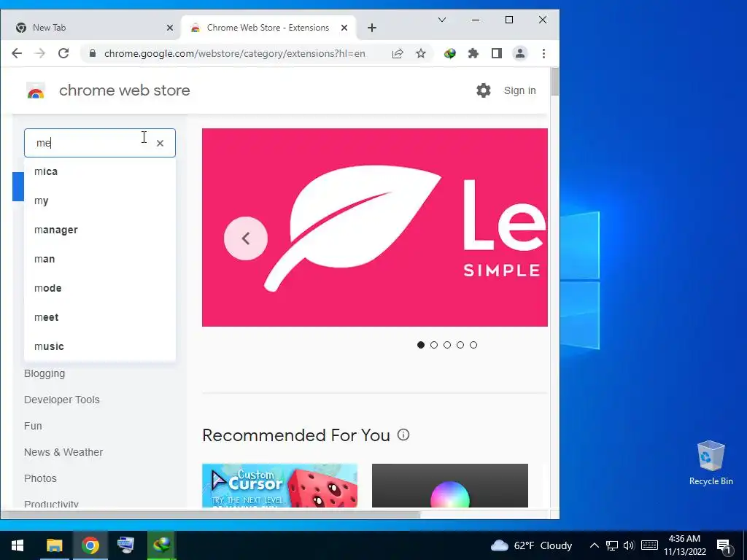Screen dimensions: 747x560
Task: Share this page via the share icon
Action: pyautogui.click(x=398, y=53)
